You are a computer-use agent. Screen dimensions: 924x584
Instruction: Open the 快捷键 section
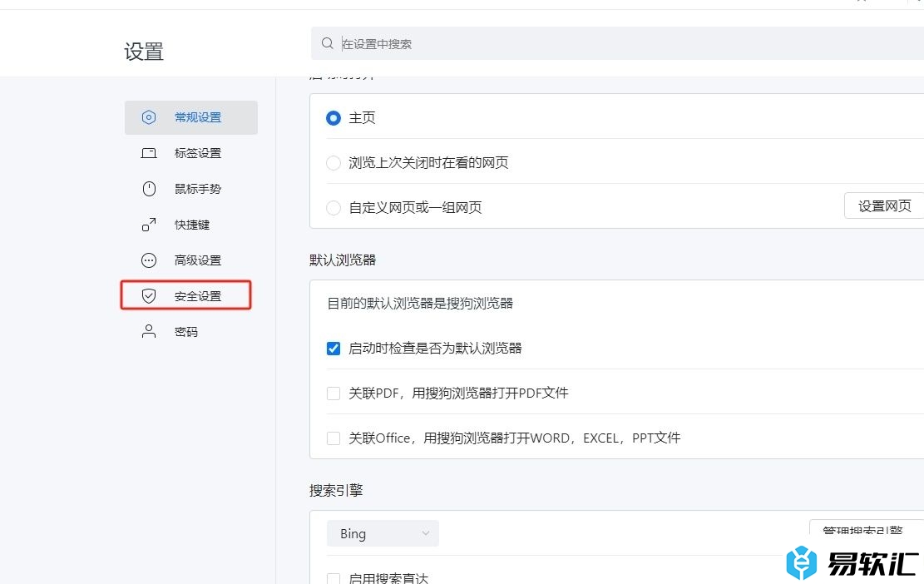(x=191, y=225)
